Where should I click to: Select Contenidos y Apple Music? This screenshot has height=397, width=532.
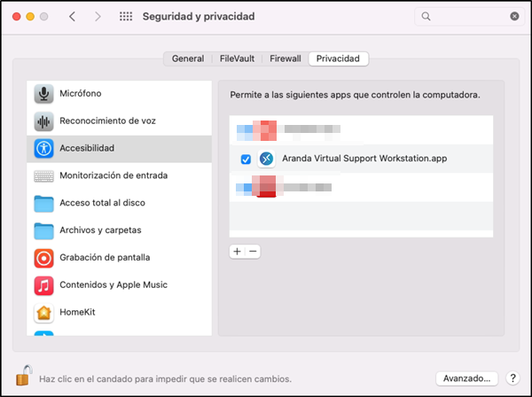coord(119,285)
